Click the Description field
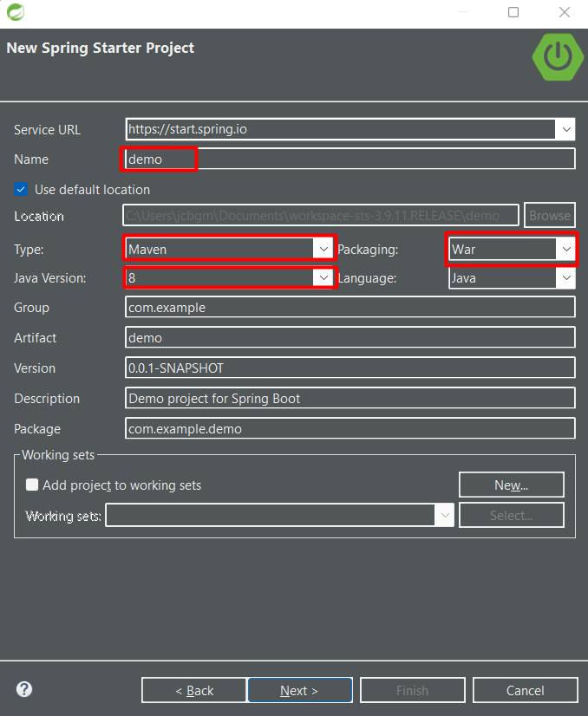The image size is (588, 716). point(350,398)
